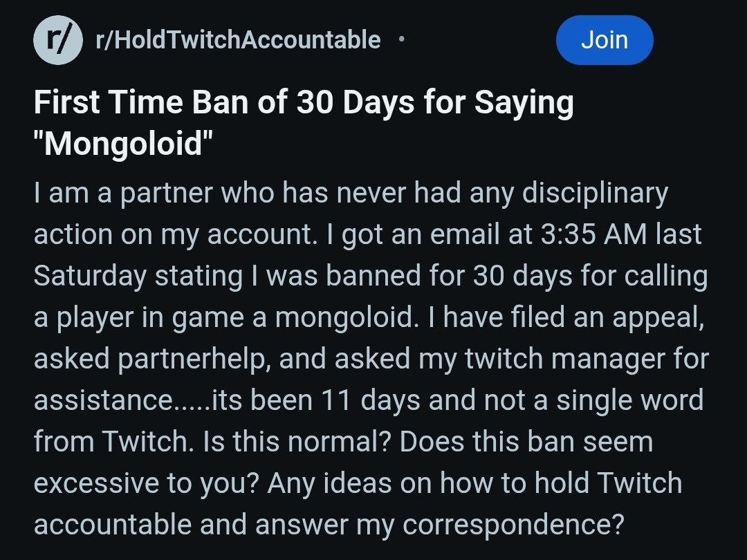
Task: Click the word "Saturday" in the post body
Action: [90, 276]
